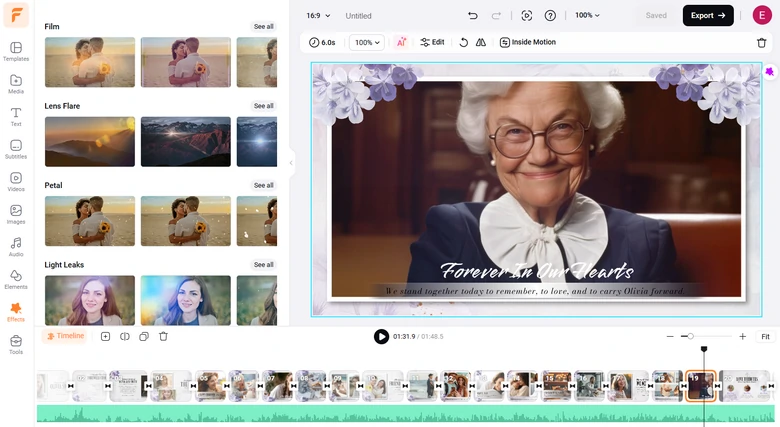Image resolution: width=780 pixels, height=427 pixels.
Task: Export the video
Action: pos(708,15)
